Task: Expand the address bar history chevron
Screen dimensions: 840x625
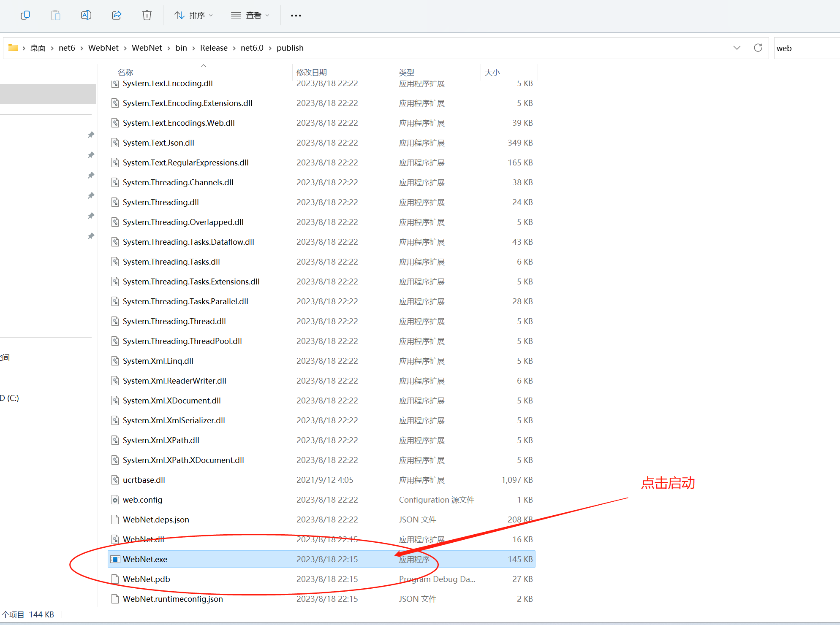Action: (x=737, y=48)
